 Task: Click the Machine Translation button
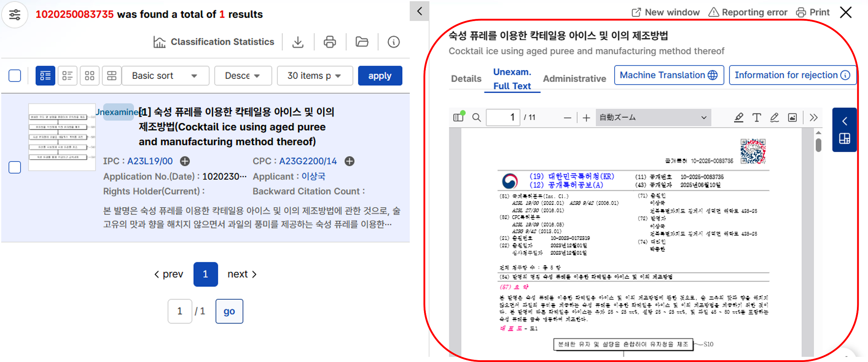pyautogui.click(x=669, y=75)
